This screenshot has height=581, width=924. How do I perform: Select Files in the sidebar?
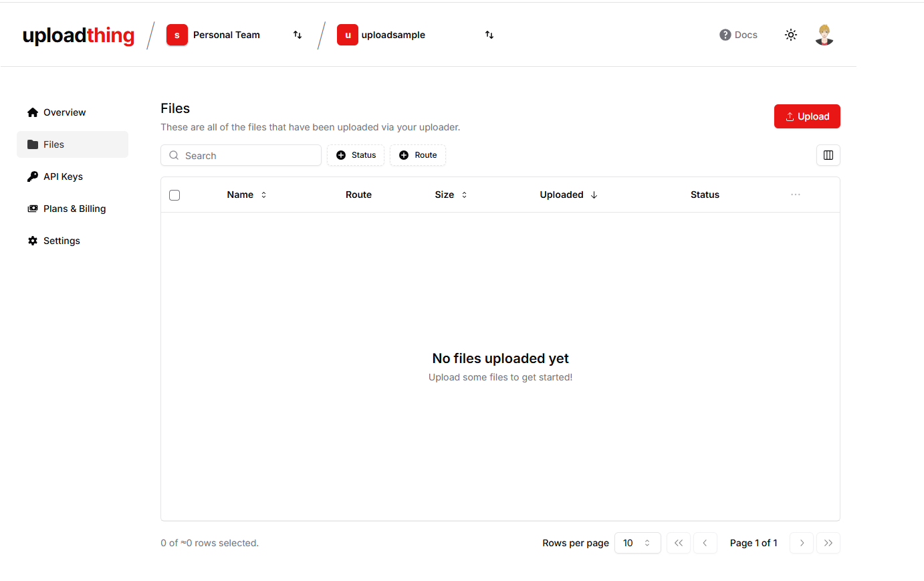[72, 144]
